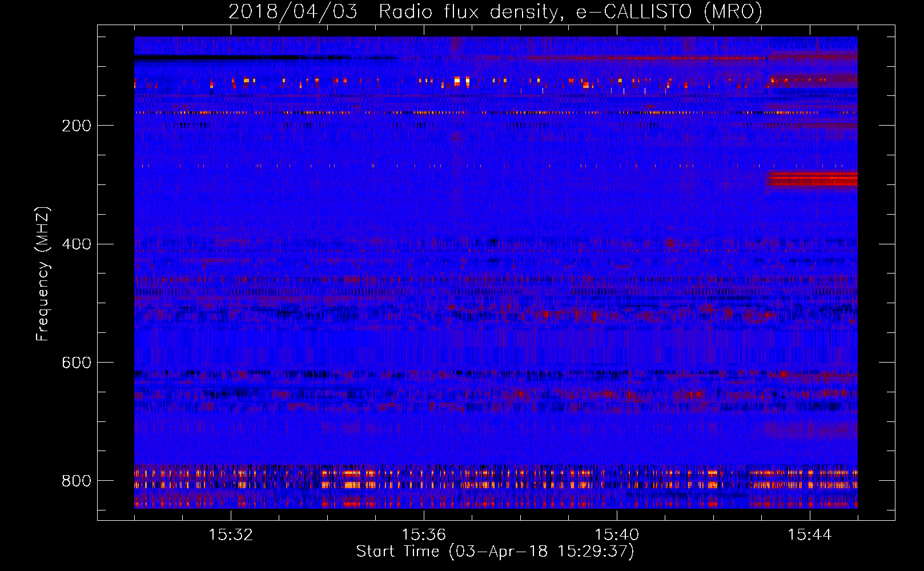This screenshot has height=571, width=924.
Task: Select the 400 frequency tick label
Action: click(77, 244)
